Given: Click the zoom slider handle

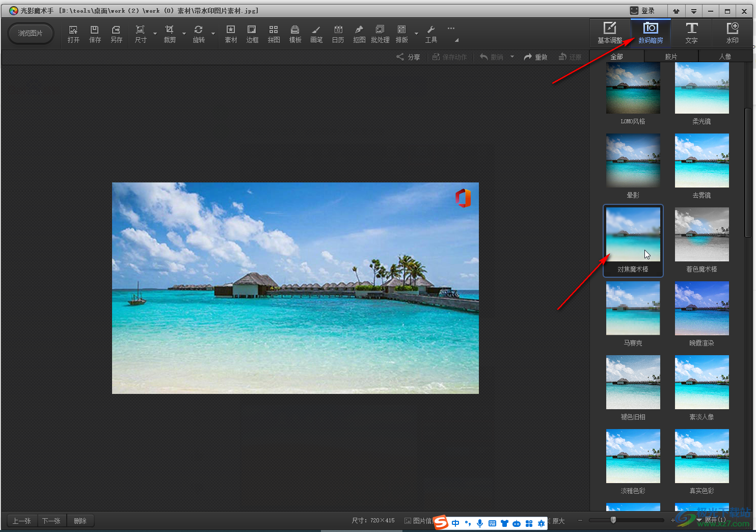Looking at the screenshot, I should pos(613,520).
